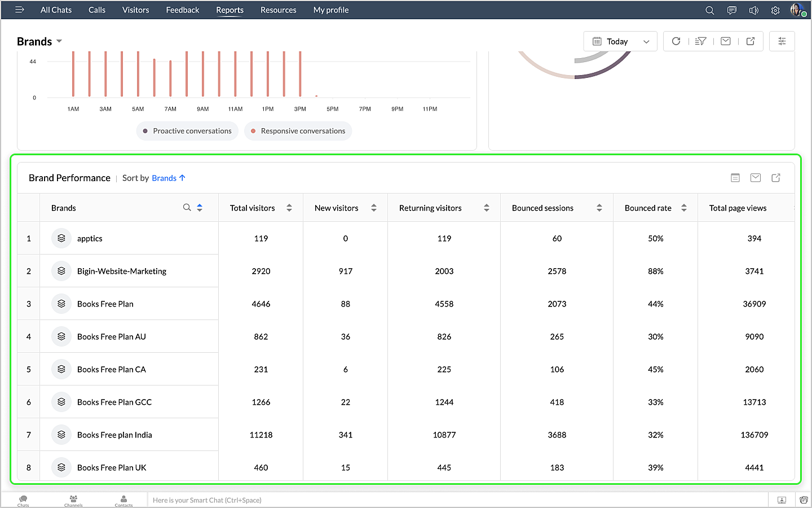Open the Today date range dropdown
The width and height of the screenshot is (812, 508).
tap(620, 41)
